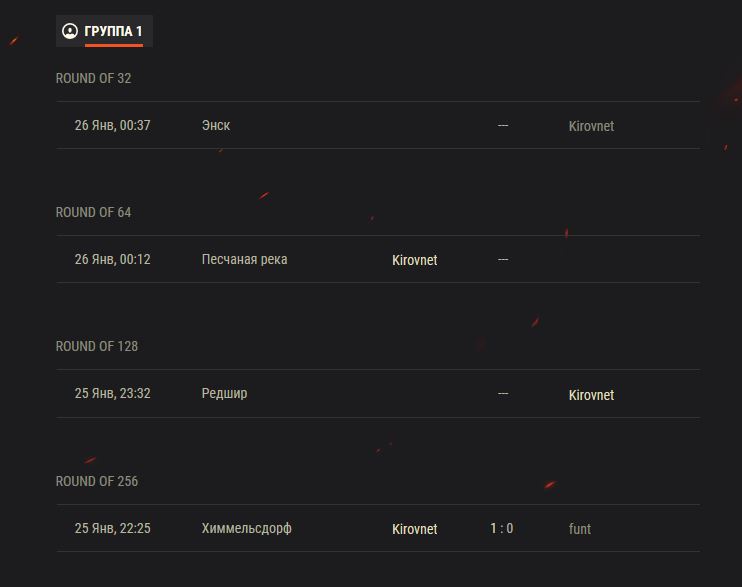
Task: Open the 26 Янв, 00:12 match row
Action: tap(112, 259)
